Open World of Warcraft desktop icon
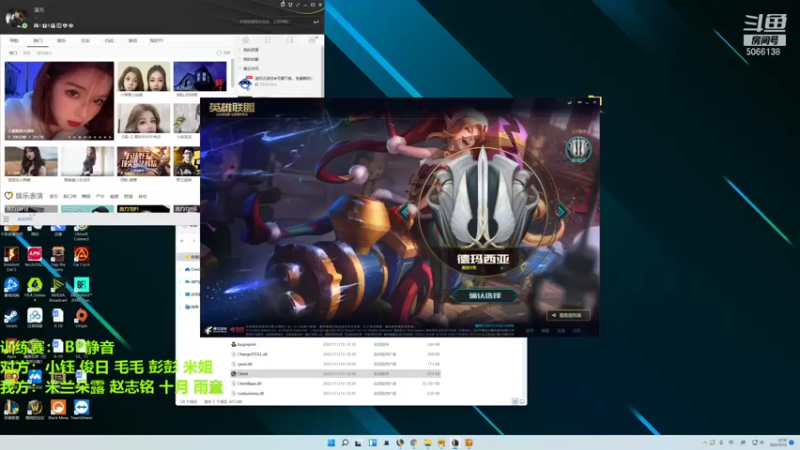This screenshot has height=450, width=800. [x=34, y=410]
